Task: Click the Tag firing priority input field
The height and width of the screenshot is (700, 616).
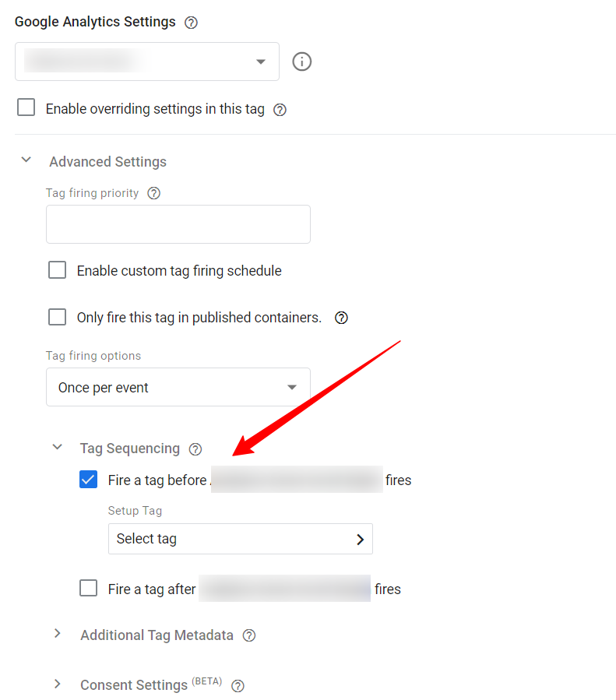Action: [178, 224]
